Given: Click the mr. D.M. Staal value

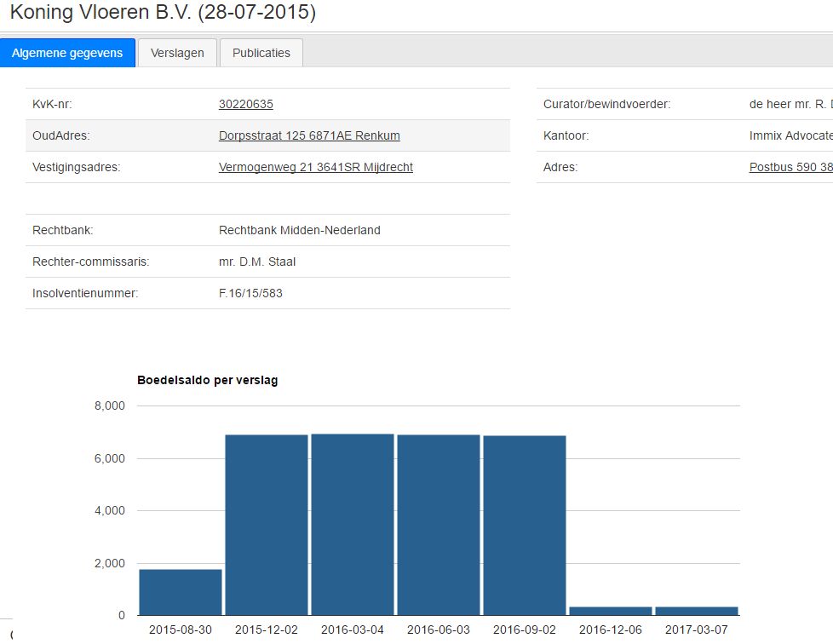Looking at the screenshot, I should 257,262.
